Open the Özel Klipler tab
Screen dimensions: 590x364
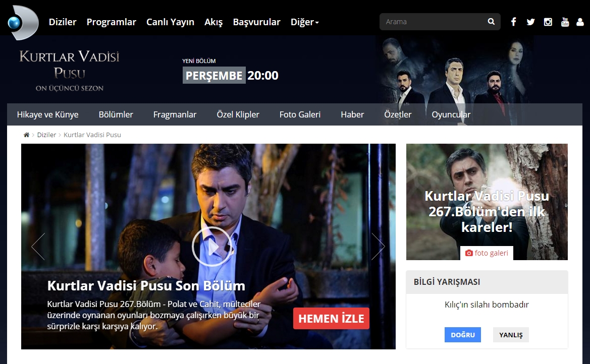238,114
